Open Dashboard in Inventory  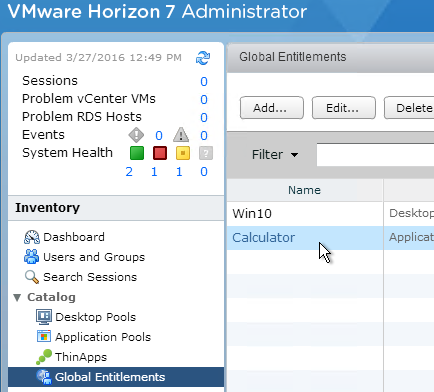pos(74,237)
